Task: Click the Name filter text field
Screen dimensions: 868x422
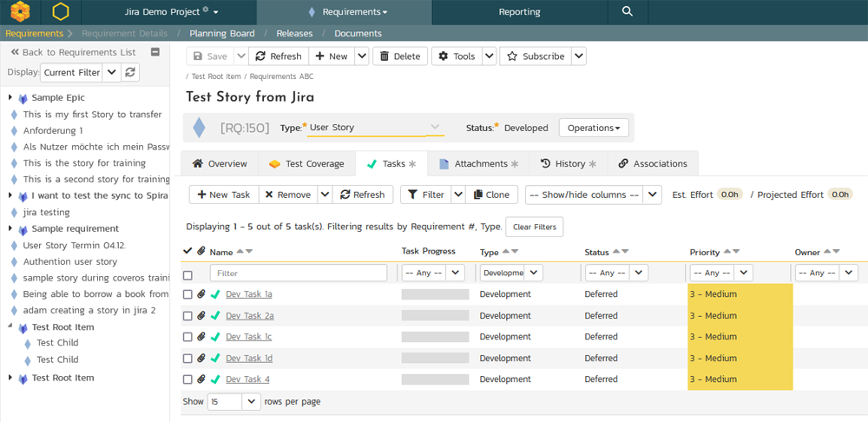Action: click(x=298, y=274)
